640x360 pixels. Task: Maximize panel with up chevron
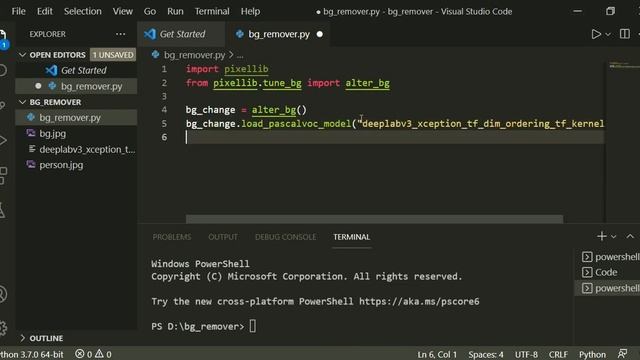click(630, 236)
